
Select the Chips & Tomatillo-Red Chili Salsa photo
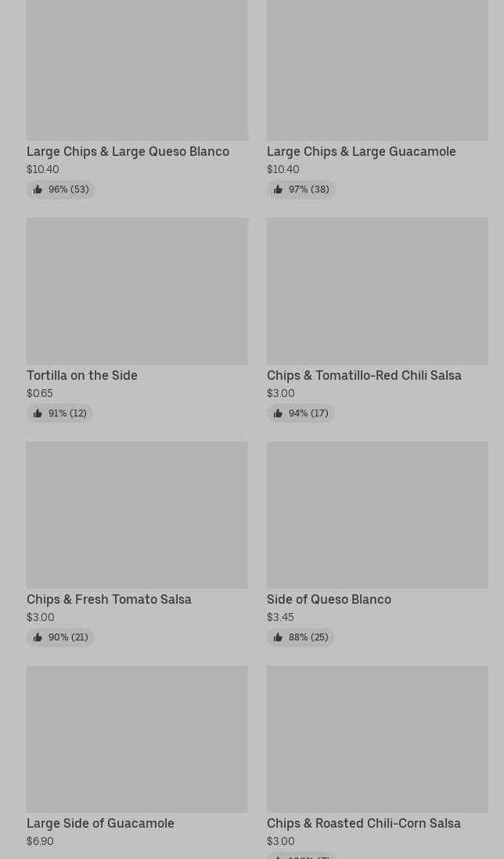coord(377,291)
